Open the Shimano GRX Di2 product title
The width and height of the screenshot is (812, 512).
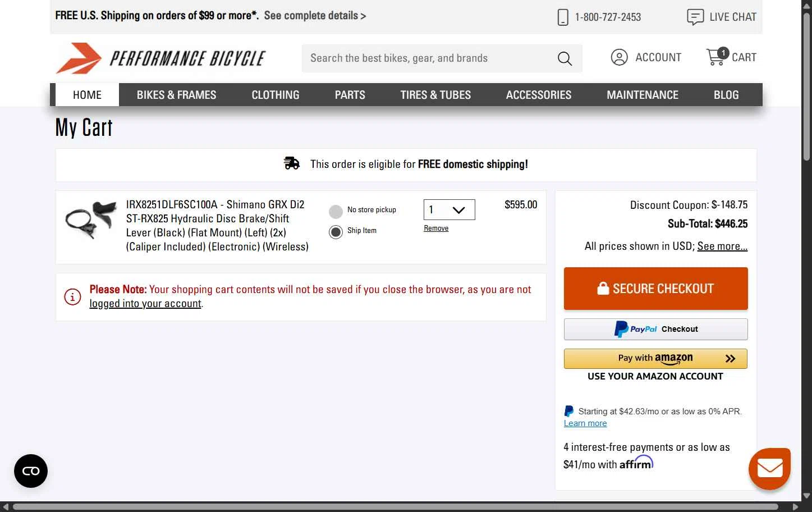217,226
